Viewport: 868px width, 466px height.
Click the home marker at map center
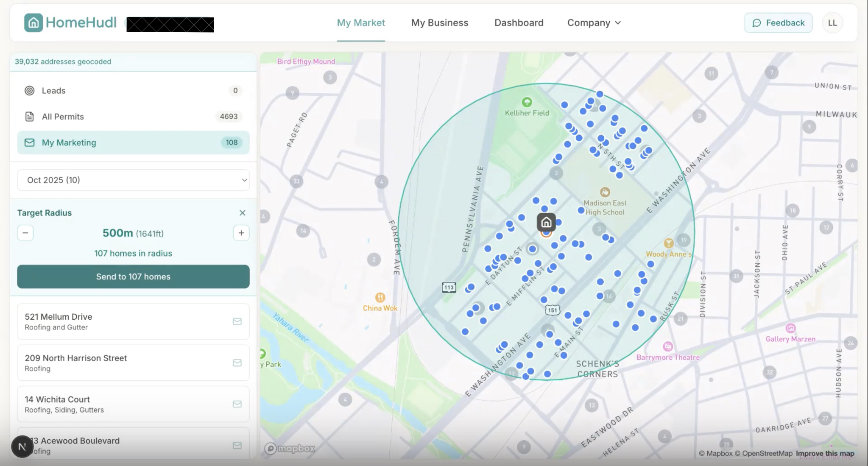point(546,222)
